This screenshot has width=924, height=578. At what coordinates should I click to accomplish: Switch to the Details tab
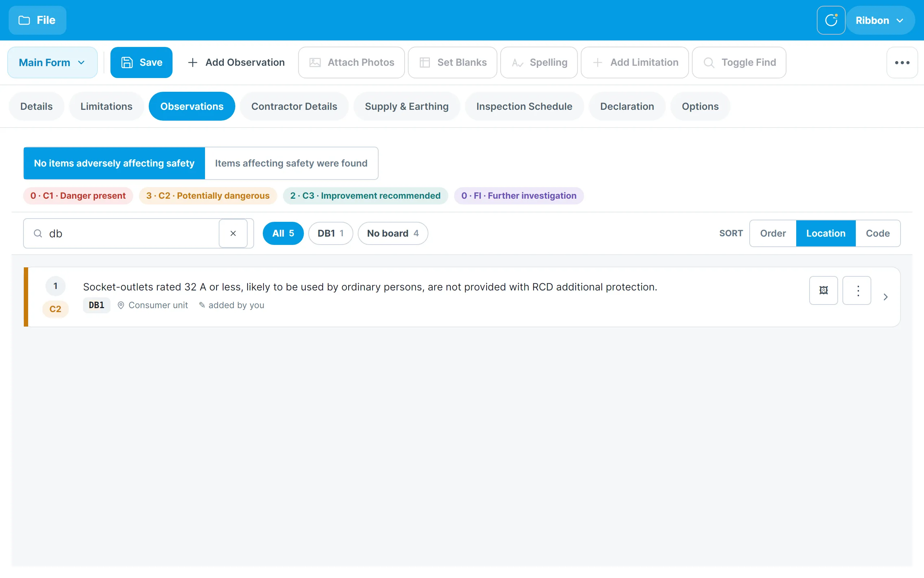coord(36,106)
